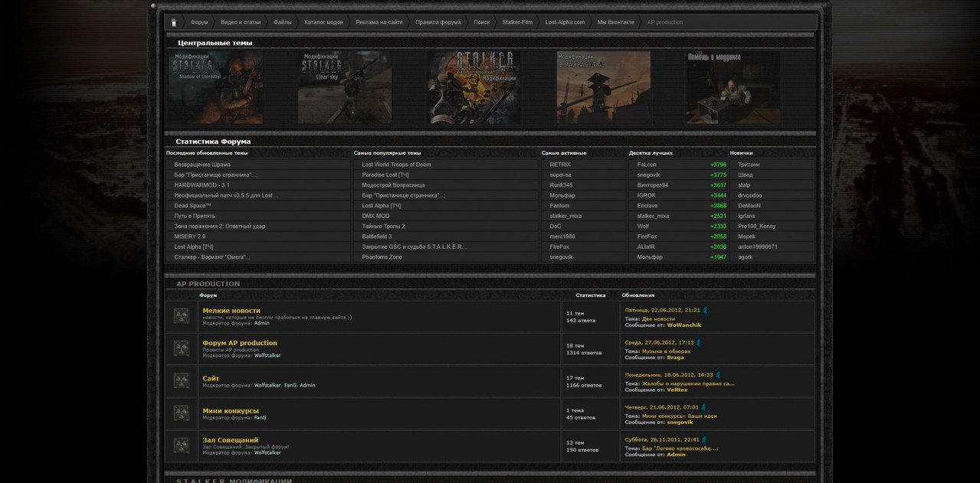The height and width of the screenshot is (483, 980).
Task: View top-ten user Винторез94
Action: coord(653,185)
